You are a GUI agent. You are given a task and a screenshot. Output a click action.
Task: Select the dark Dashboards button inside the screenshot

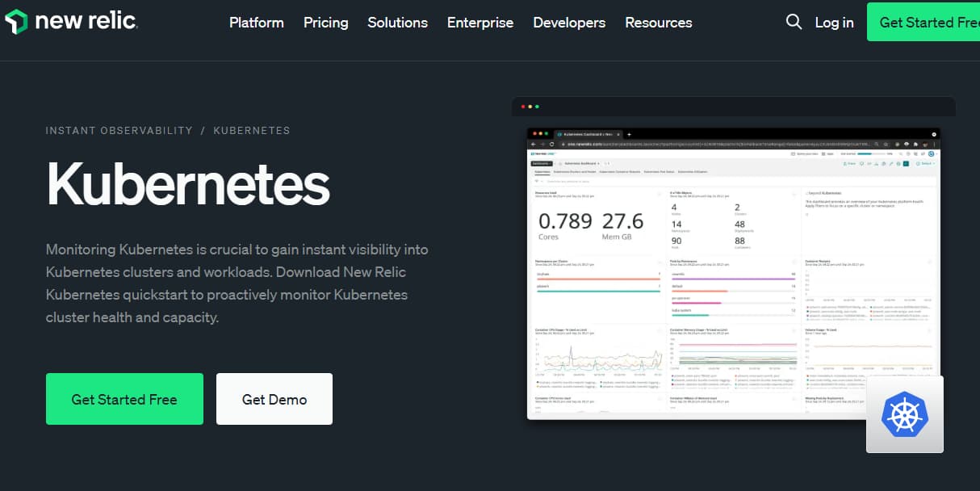pos(541,162)
